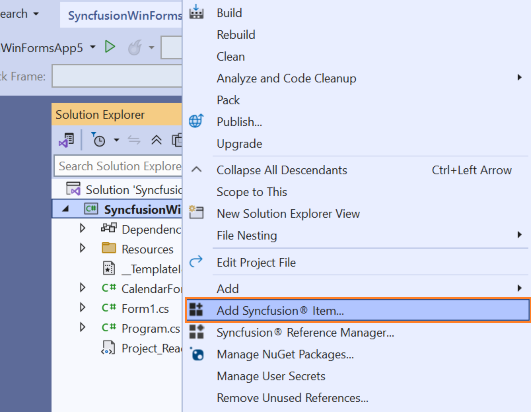531x412 pixels.
Task: Click the C# project icon beside SyncfusionWi
Action: pos(91,209)
